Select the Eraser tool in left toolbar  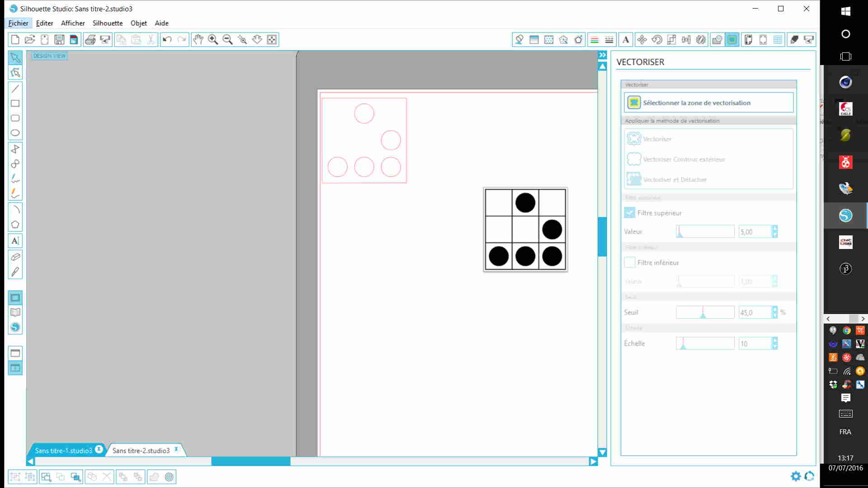tap(15, 257)
